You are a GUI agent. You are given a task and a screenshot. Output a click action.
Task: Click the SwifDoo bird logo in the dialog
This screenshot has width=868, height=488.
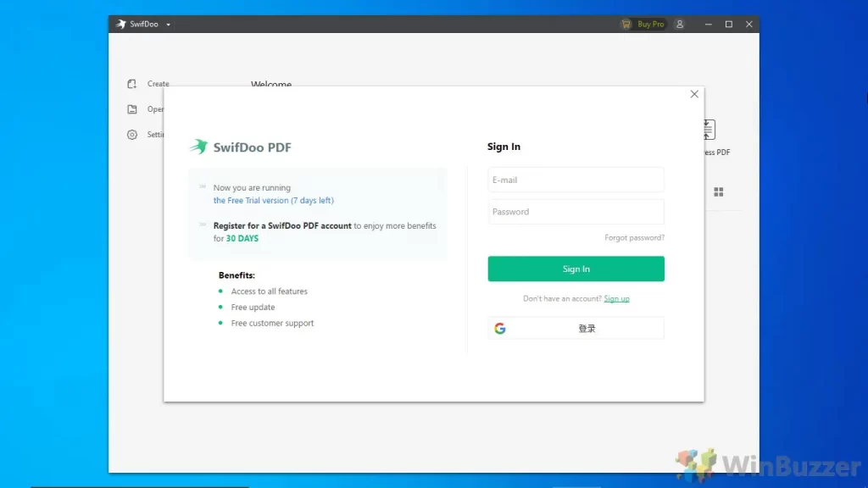[x=198, y=146]
